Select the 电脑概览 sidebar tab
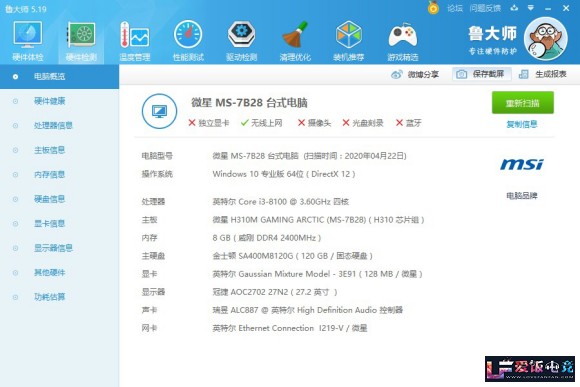 click(59, 77)
